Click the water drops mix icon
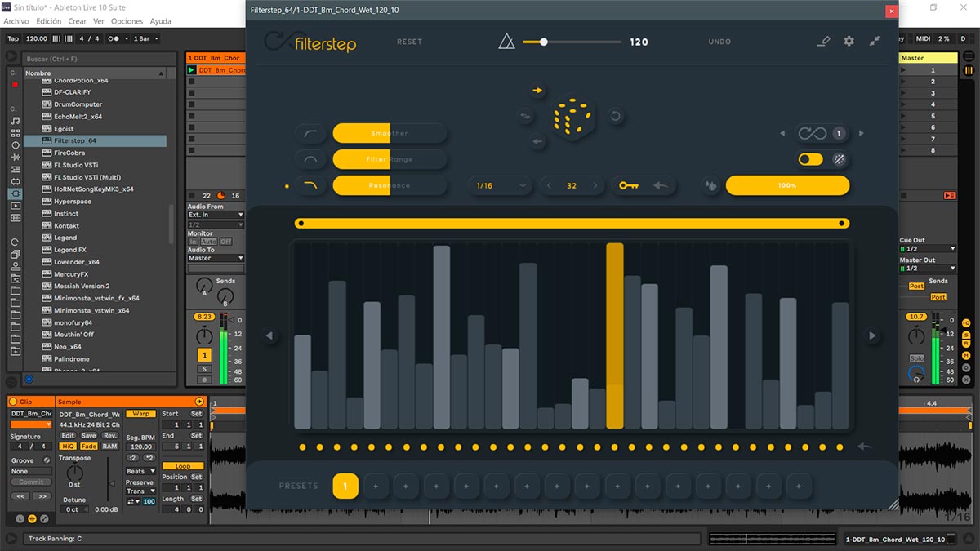 (710, 185)
